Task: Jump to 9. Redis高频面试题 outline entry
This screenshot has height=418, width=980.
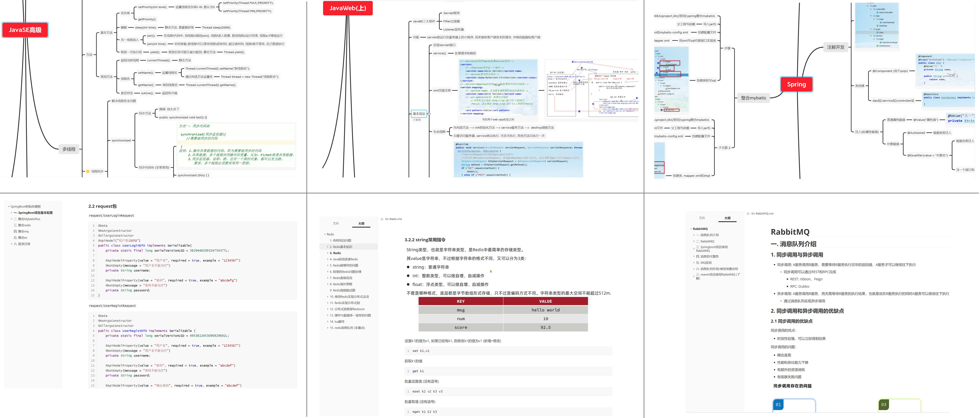Action: (x=342, y=290)
